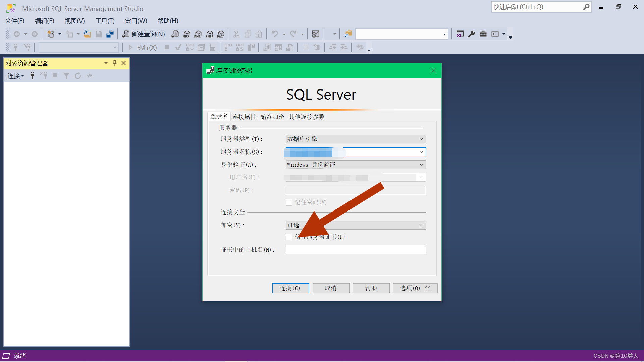Open the Edit (编辑) menu
644x362 pixels.
coord(45,21)
